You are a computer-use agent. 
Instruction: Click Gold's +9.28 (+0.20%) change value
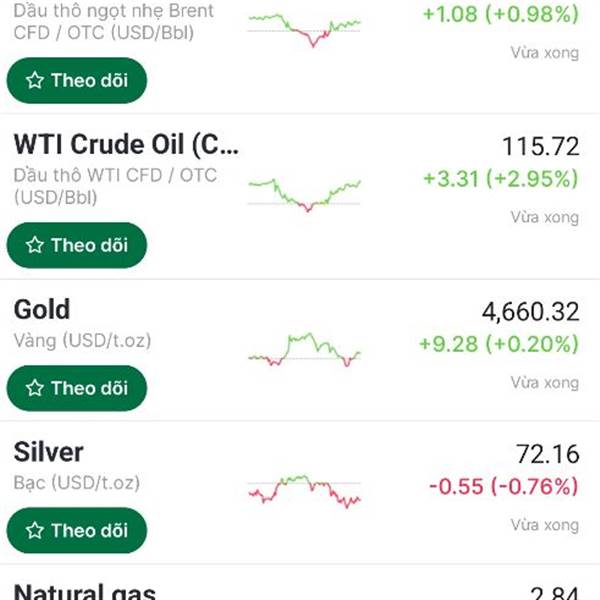500,345
